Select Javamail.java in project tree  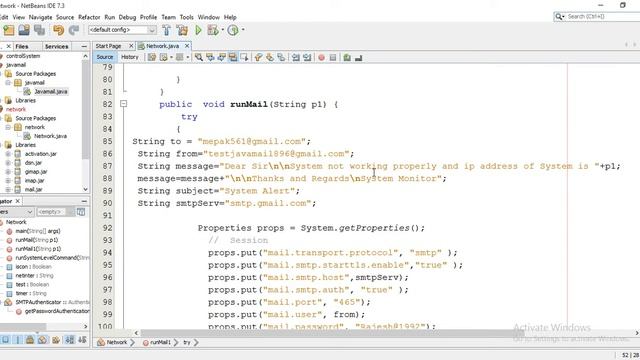coord(51,92)
